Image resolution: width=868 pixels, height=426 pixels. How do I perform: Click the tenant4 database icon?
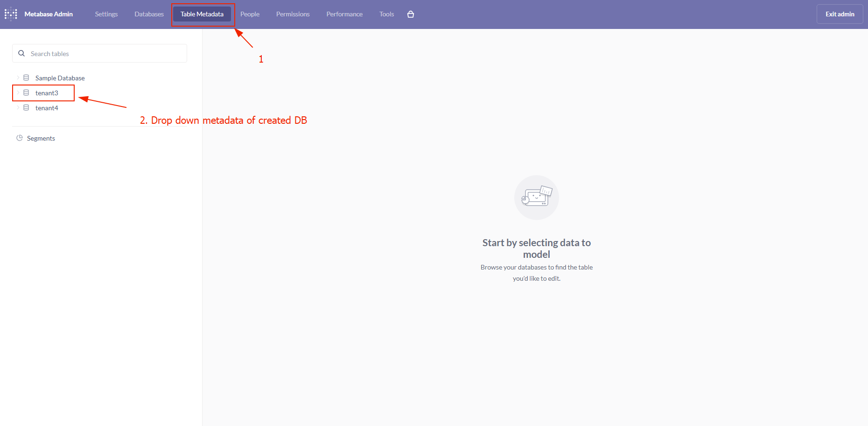point(26,108)
